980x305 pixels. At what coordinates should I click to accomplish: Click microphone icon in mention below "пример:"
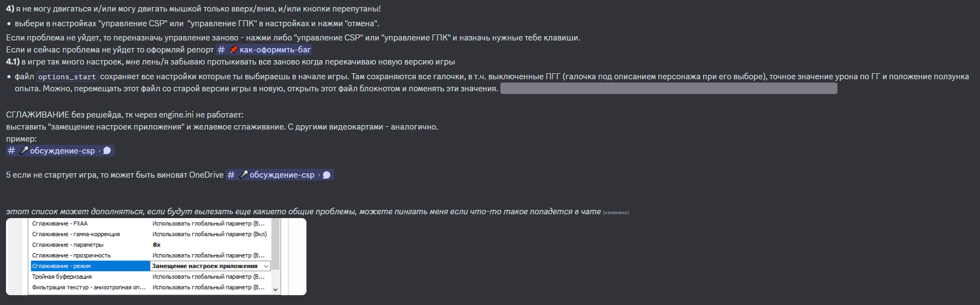pyautogui.click(x=24, y=150)
